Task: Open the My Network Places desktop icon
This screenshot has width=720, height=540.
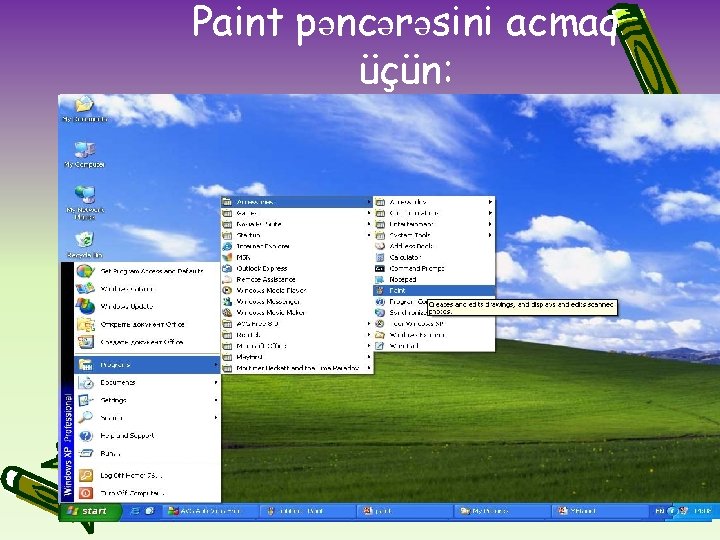Action: click(x=85, y=202)
